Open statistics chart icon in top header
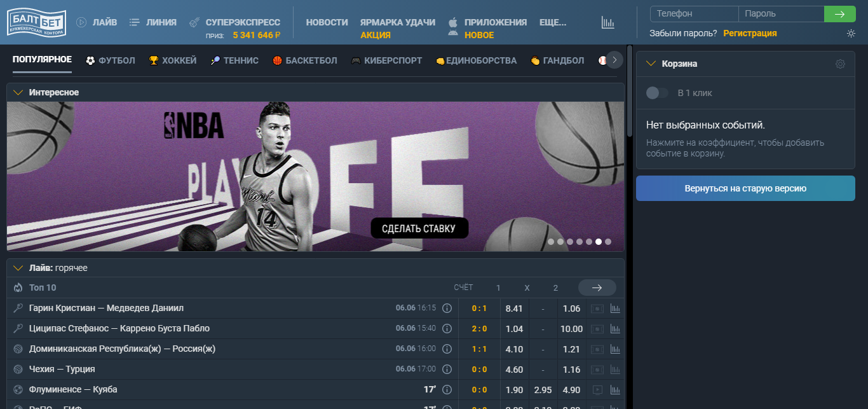 coord(608,22)
